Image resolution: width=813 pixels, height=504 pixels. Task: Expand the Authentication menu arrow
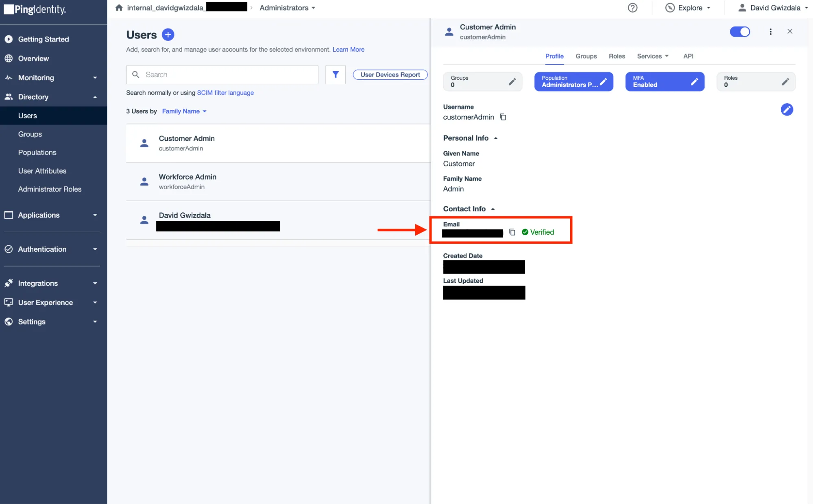click(95, 249)
